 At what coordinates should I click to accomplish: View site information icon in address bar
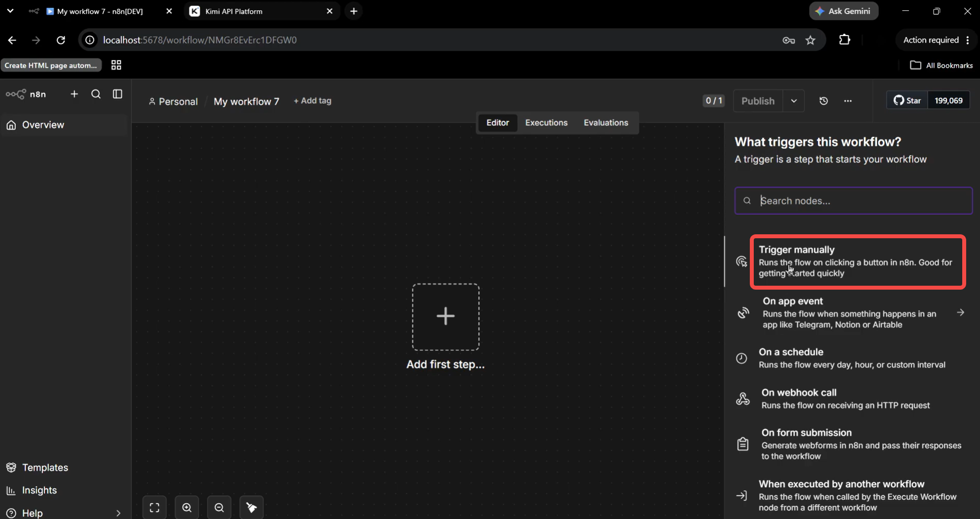pyautogui.click(x=90, y=40)
